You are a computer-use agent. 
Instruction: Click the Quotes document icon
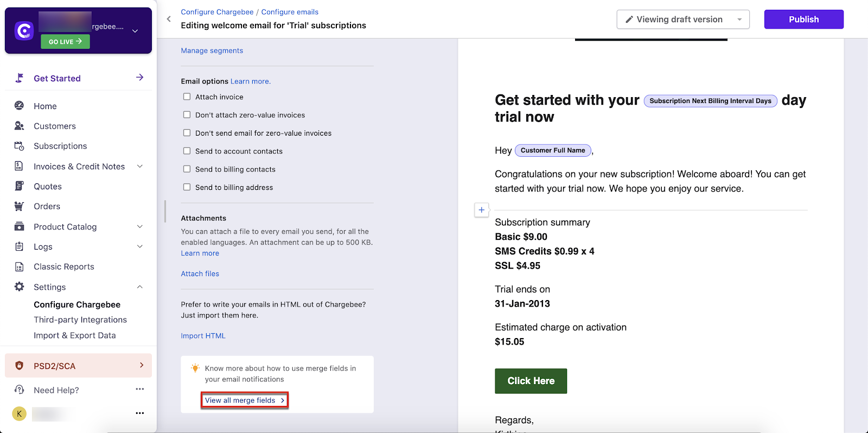click(x=19, y=186)
